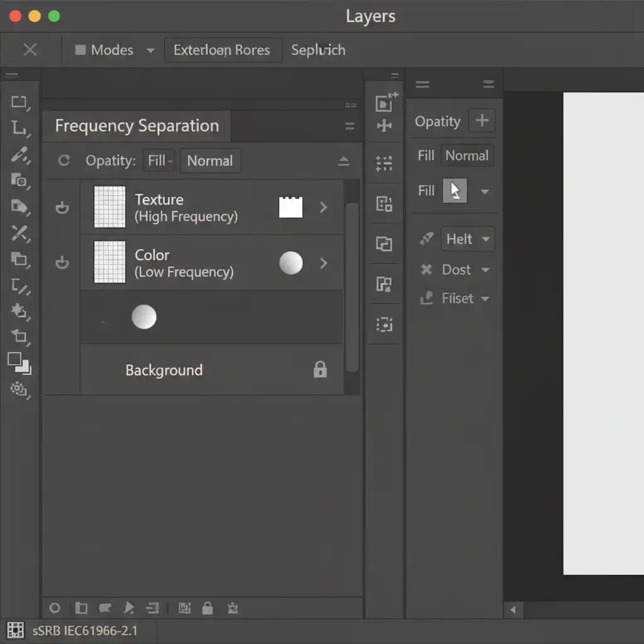Switch to the Frequency Separation tab

[136, 126]
